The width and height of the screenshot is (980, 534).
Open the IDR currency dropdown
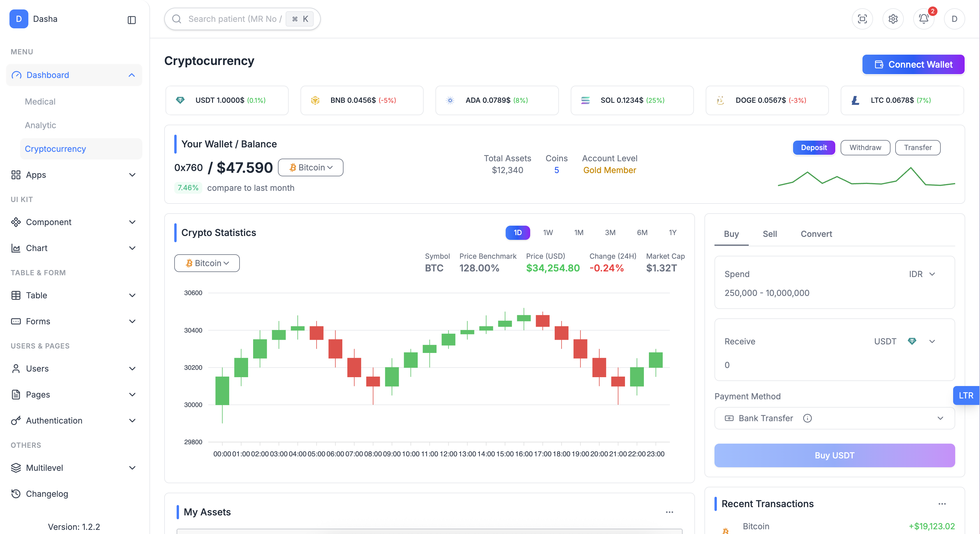(x=922, y=274)
